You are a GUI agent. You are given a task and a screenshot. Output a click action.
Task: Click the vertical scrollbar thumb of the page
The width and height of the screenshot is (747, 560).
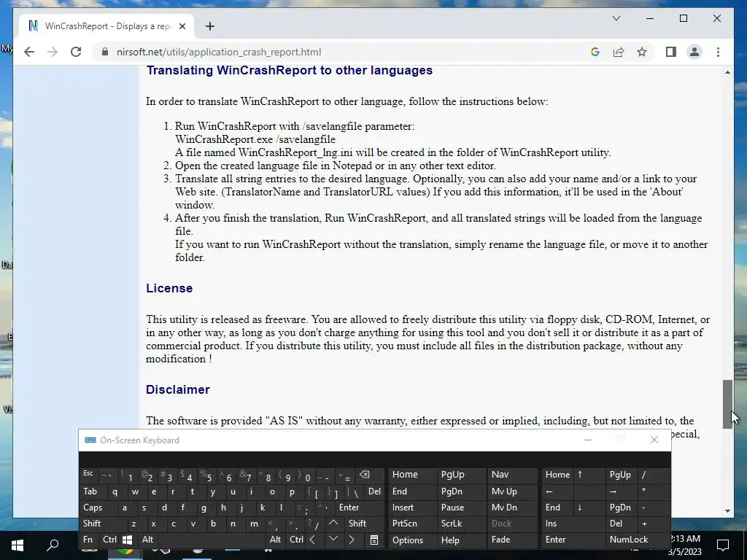[727, 404]
